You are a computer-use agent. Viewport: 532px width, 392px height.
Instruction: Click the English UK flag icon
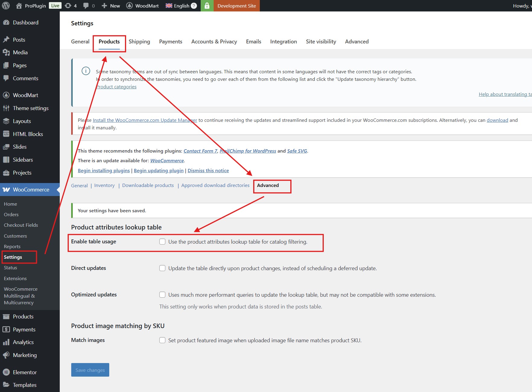coord(169,6)
